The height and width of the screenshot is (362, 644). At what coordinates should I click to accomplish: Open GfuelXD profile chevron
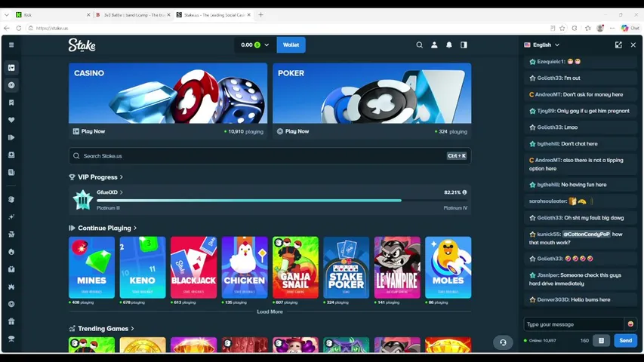pyautogui.click(x=121, y=192)
